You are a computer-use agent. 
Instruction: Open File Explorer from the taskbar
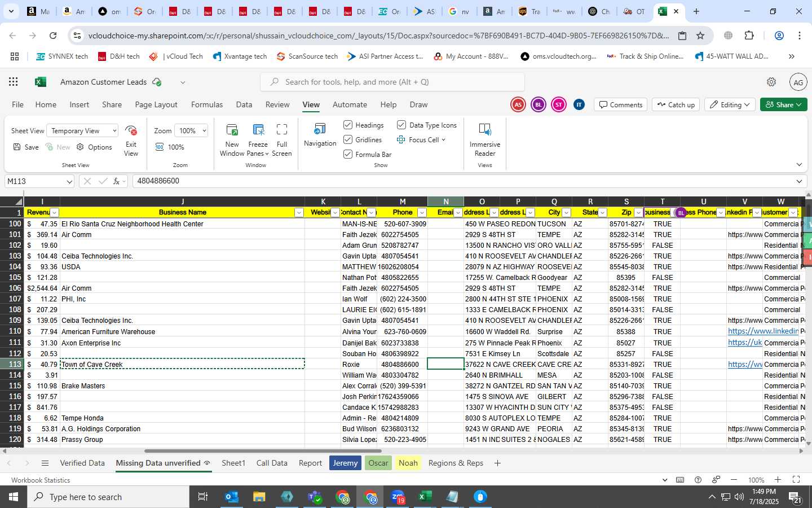point(259,497)
